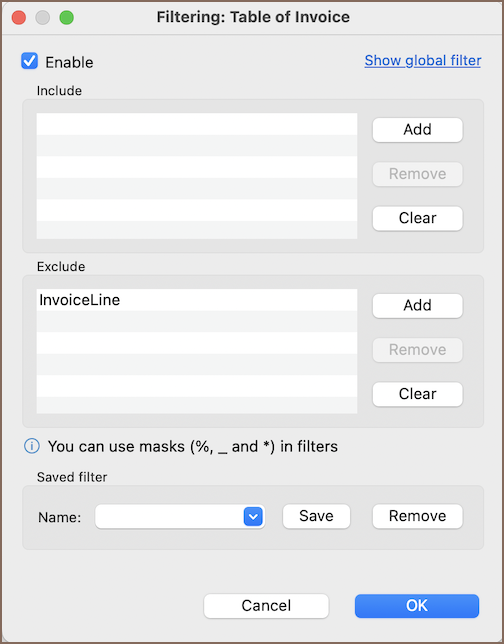Uncheck the Enable checkbox

point(30,61)
